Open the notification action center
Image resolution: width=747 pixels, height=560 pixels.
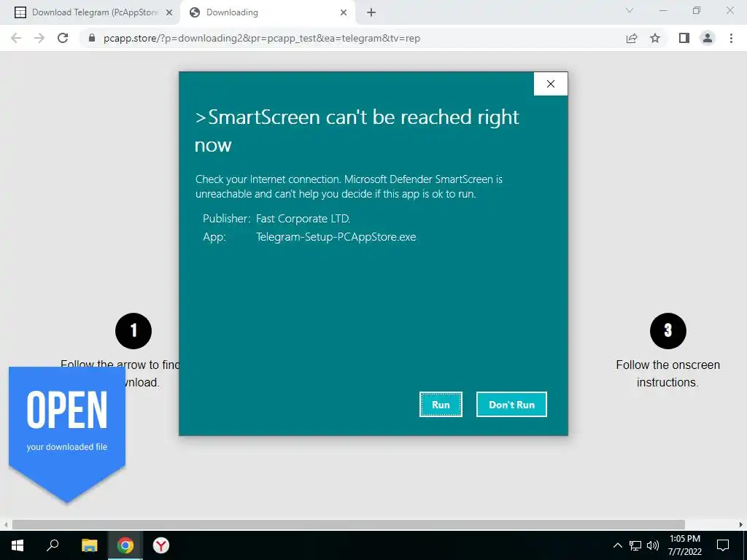723,545
